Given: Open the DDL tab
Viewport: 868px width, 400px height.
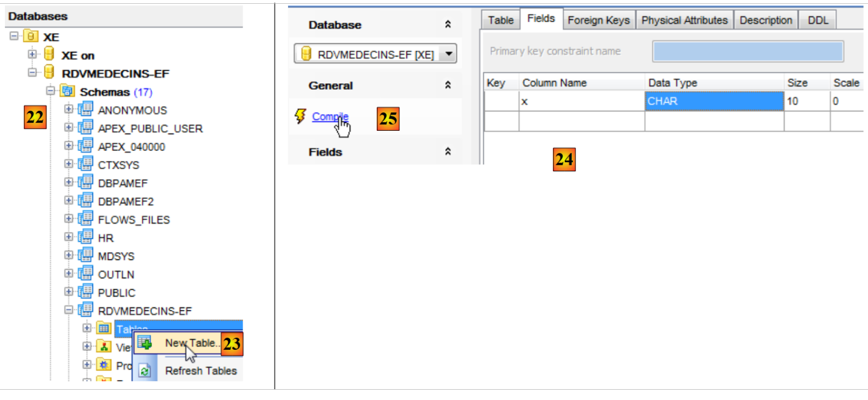Looking at the screenshot, I should tap(817, 20).
